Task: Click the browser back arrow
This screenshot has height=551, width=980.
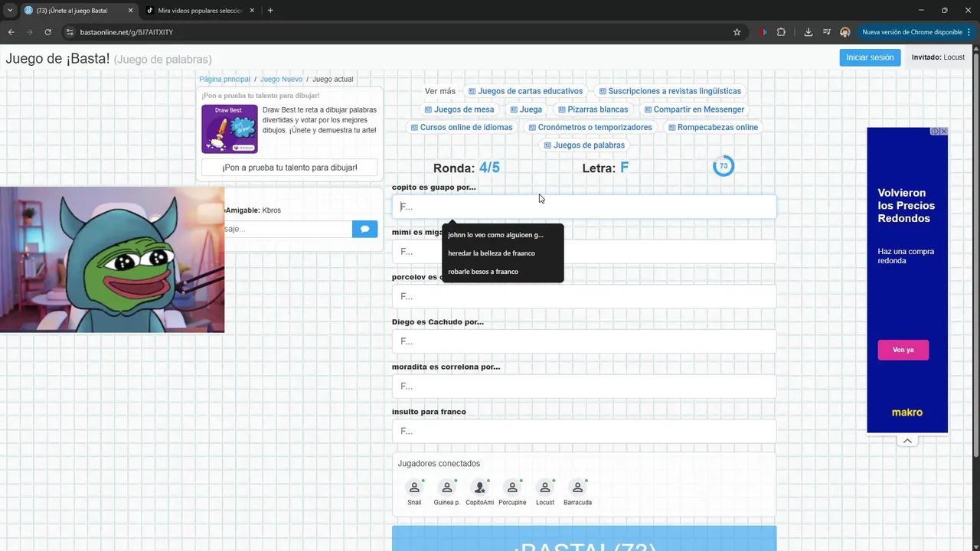Action: click(11, 32)
